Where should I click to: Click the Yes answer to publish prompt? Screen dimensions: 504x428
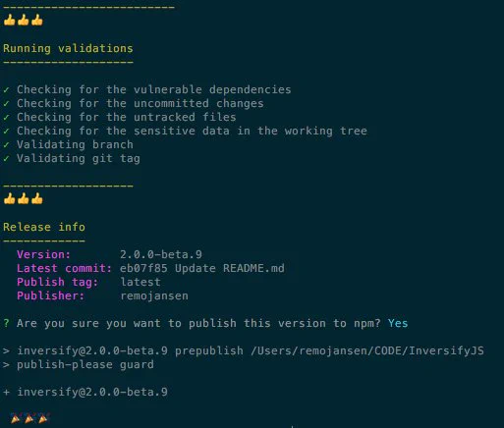point(398,323)
